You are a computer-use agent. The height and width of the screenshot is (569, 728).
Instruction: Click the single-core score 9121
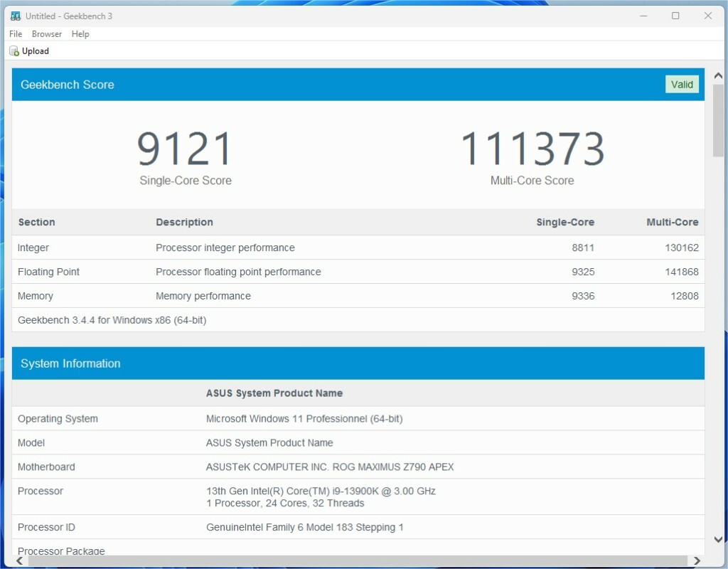185,149
